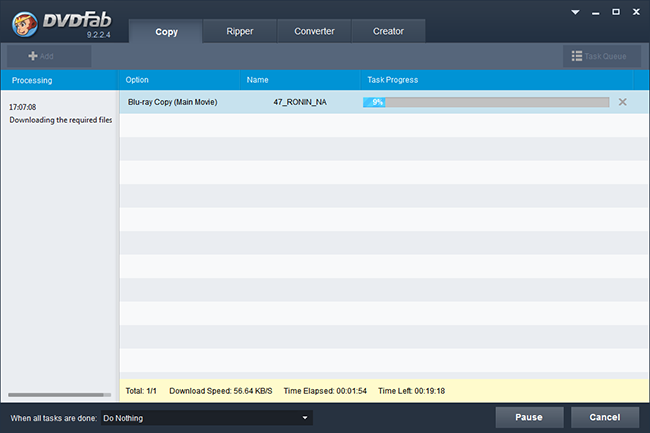The width and height of the screenshot is (650, 433).
Task: Minimize the DVDFab window
Action: click(x=596, y=13)
